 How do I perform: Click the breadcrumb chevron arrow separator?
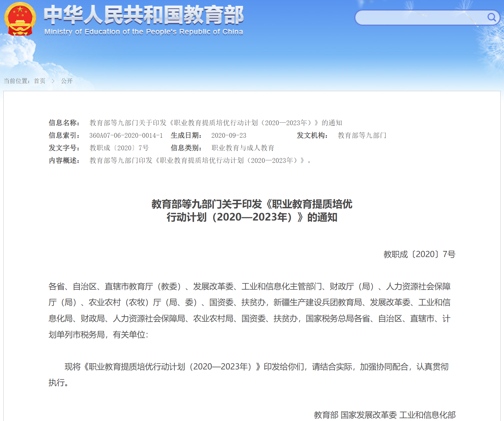point(53,81)
